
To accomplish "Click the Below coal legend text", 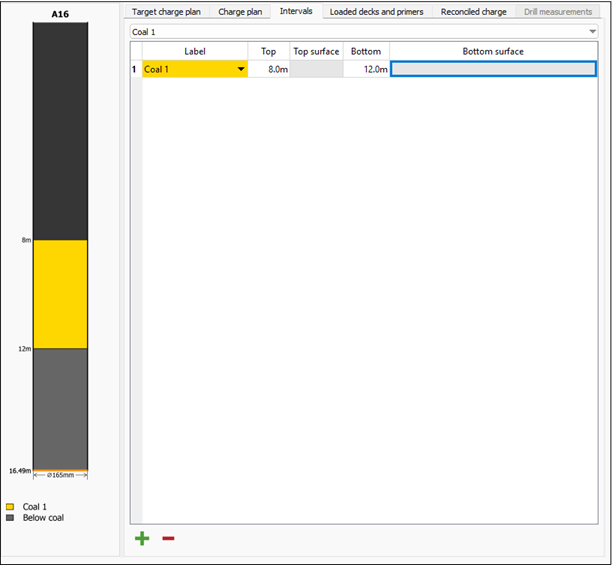I will (43, 518).
